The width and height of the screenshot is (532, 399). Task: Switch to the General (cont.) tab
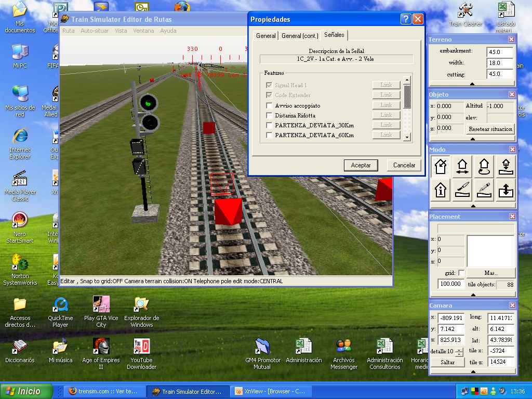[x=299, y=36]
